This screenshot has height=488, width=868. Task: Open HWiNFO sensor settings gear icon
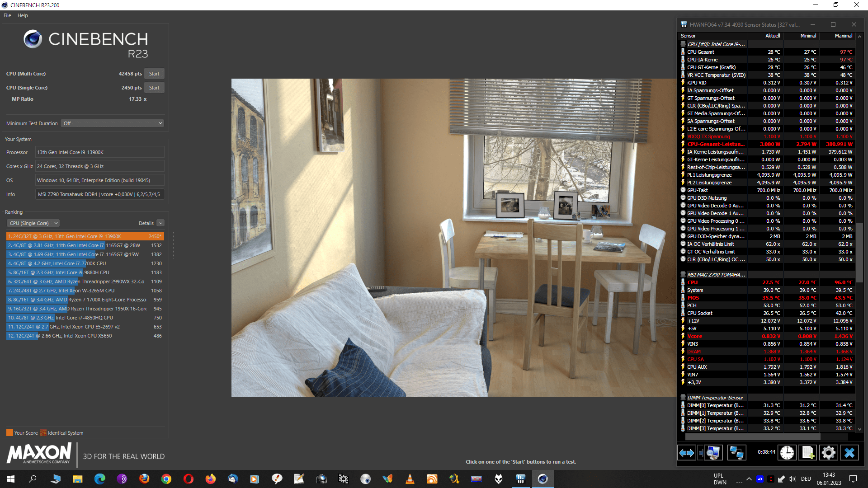(829, 452)
